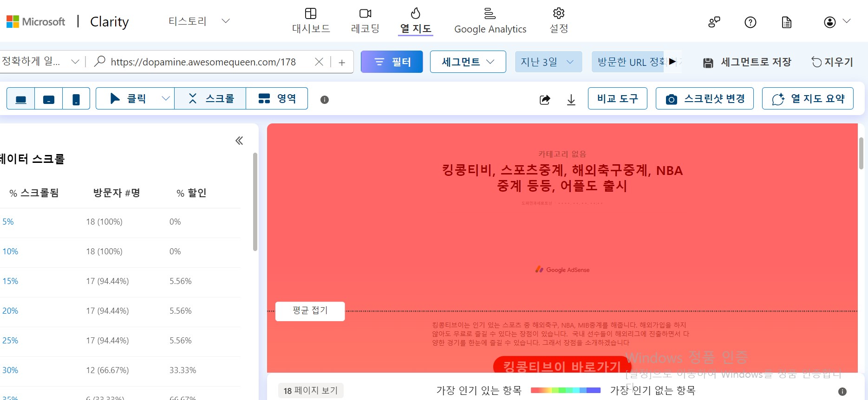Click the 방문자 #명 column header
868x400 pixels.
pyautogui.click(x=117, y=193)
